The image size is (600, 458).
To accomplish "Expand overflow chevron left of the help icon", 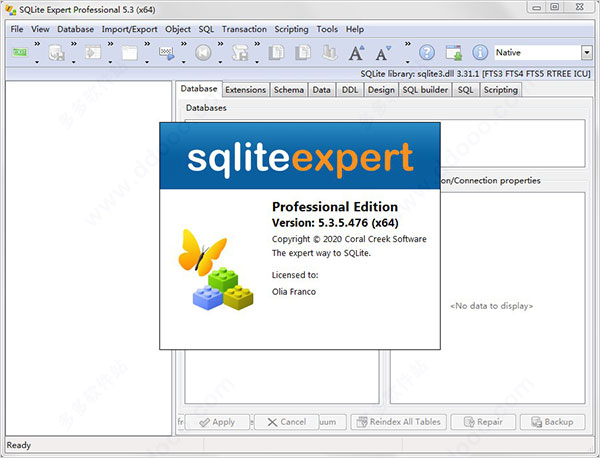I will tap(408, 44).
